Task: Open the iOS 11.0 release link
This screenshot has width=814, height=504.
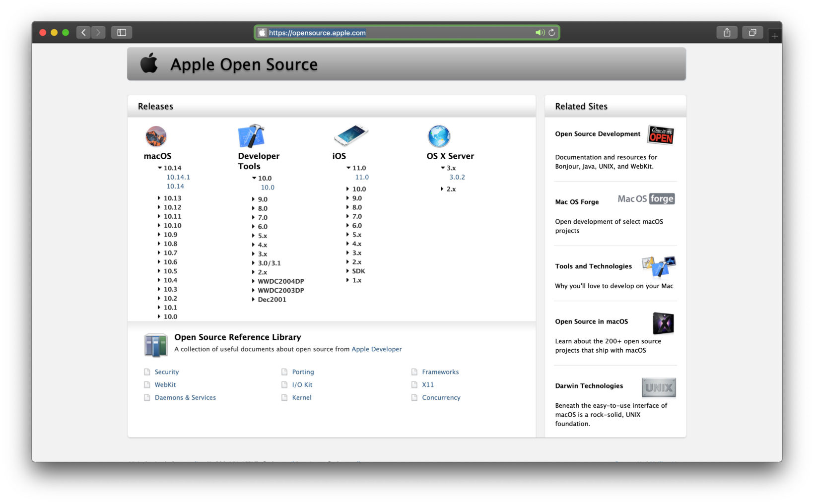Action: (362, 177)
